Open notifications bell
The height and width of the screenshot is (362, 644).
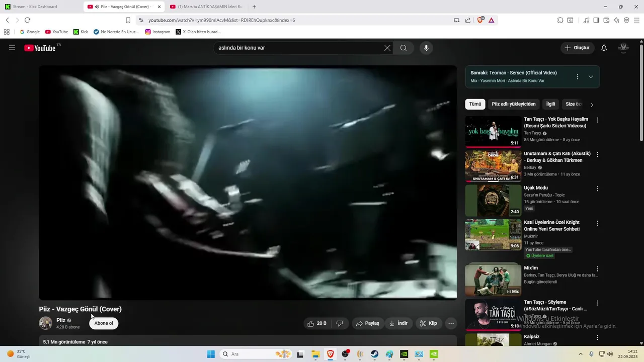604,48
